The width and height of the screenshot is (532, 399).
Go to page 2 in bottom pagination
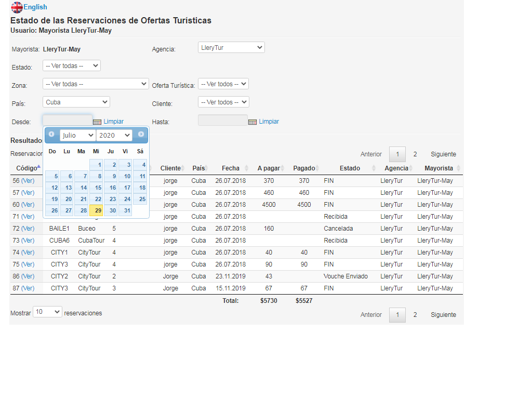point(415,315)
